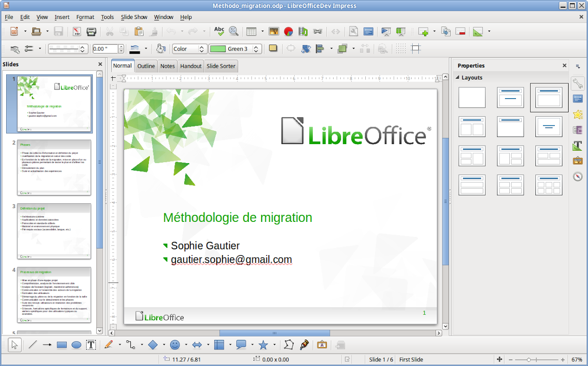Image resolution: width=588 pixels, height=366 pixels.
Task: Start the slide show from first slide
Action: click(386, 32)
